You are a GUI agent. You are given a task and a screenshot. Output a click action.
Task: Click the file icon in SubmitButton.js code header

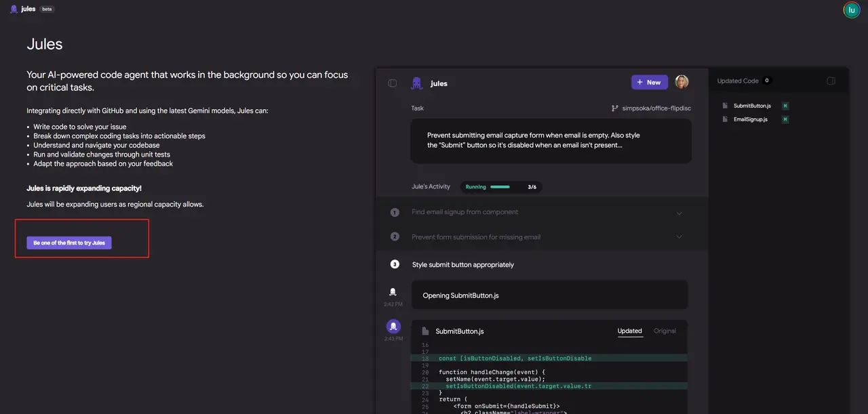coord(425,331)
